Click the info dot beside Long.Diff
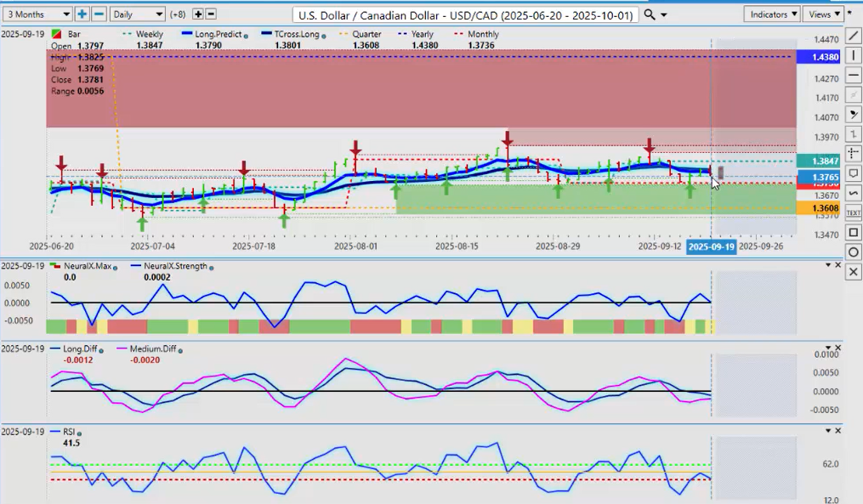The height and width of the screenshot is (504, 863). pos(101,350)
